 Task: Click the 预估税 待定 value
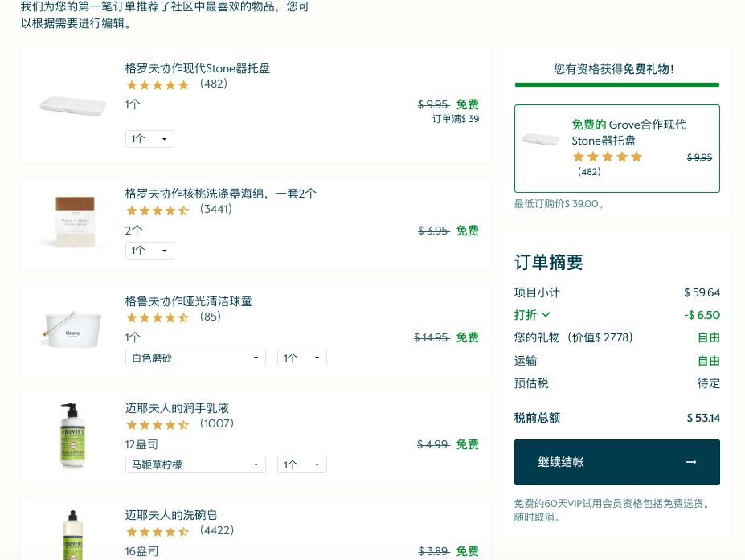(708, 382)
